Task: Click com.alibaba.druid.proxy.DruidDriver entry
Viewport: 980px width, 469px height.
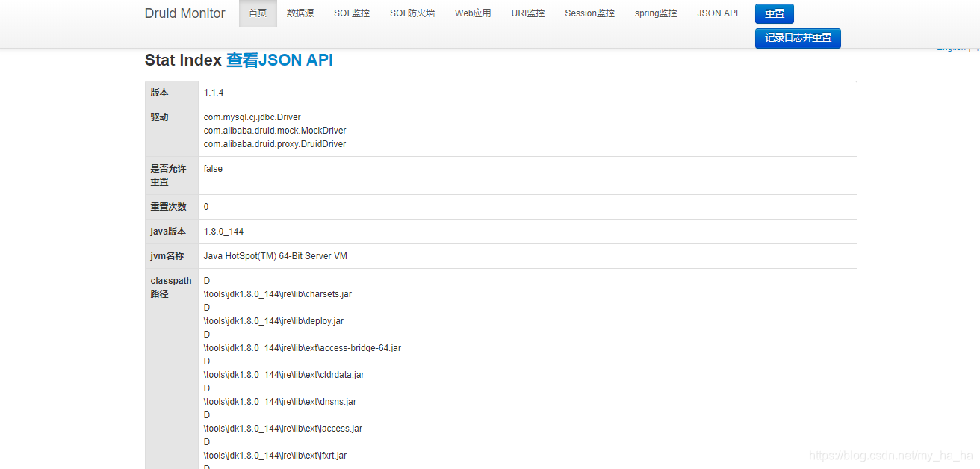Action: pos(275,144)
